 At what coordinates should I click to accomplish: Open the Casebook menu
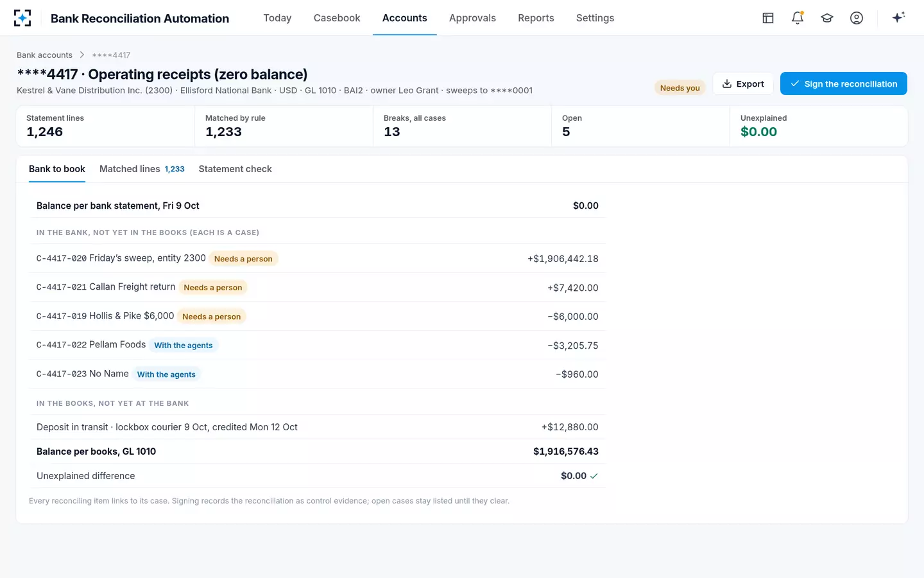(x=337, y=18)
